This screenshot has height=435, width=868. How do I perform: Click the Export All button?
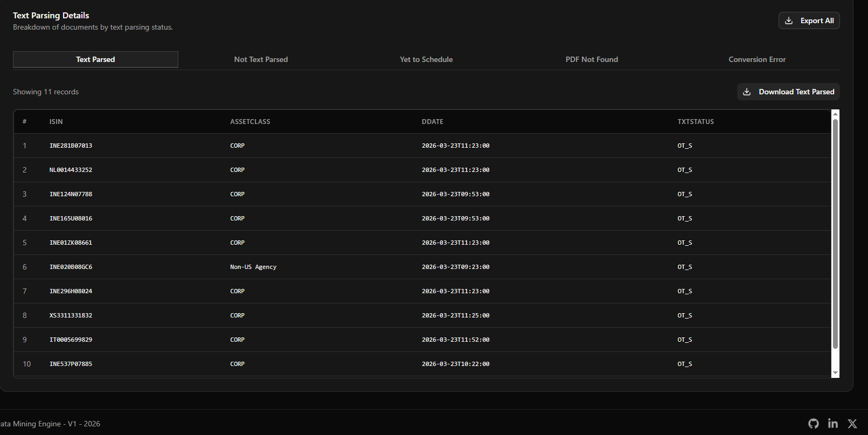[x=809, y=20]
